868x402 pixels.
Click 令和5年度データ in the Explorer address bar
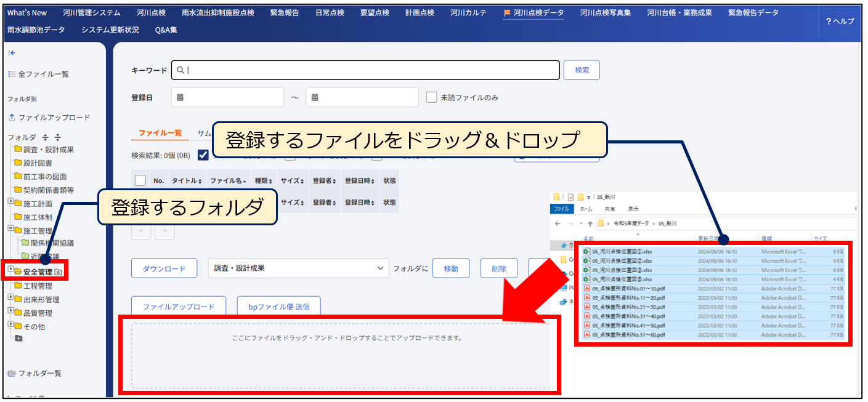pyautogui.click(x=631, y=223)
